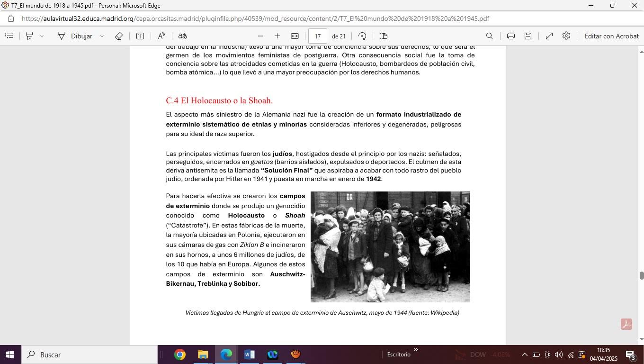
Task: Click the Auschwitz arrival photograph
Action: coord(390,247)
